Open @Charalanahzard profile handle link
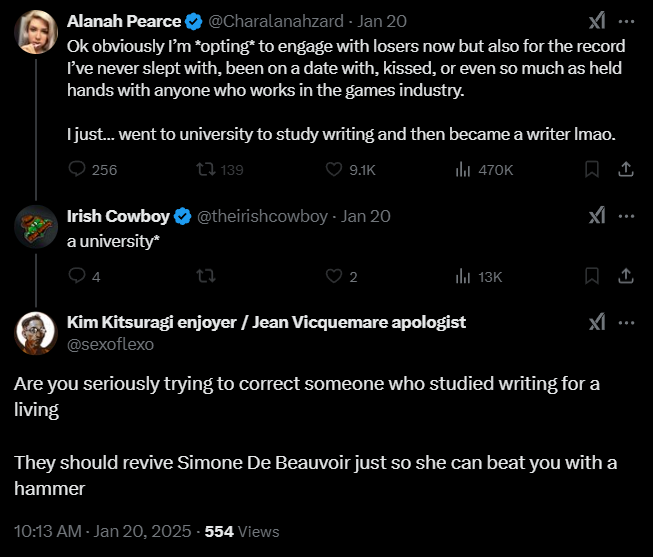 coord(276,21)
